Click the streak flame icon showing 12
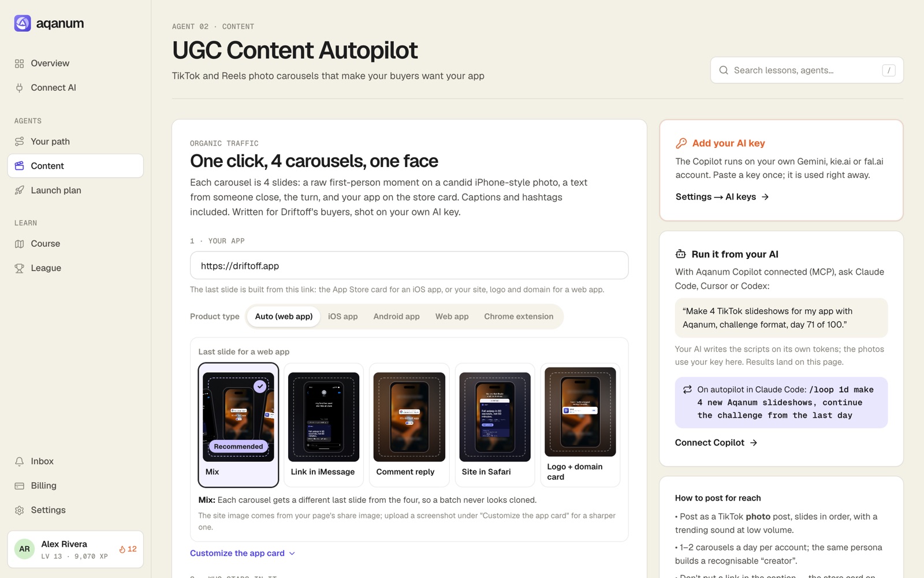 [x=122, y=549]
